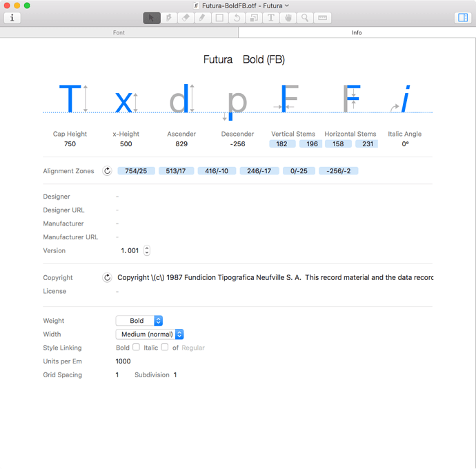Adjust the Version number stepper

point(147,250)
